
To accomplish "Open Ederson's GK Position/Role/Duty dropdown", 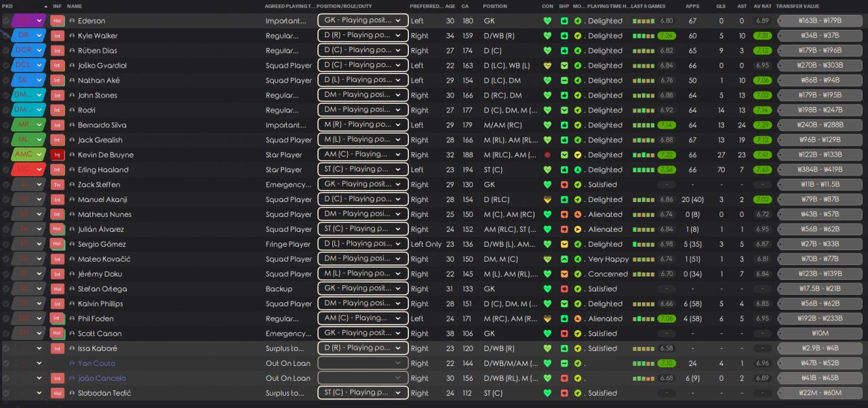I will pyautogui.click(x=363, y=21).
